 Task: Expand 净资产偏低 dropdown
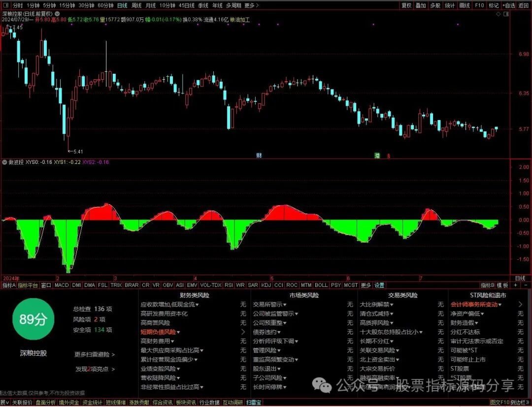482,314
